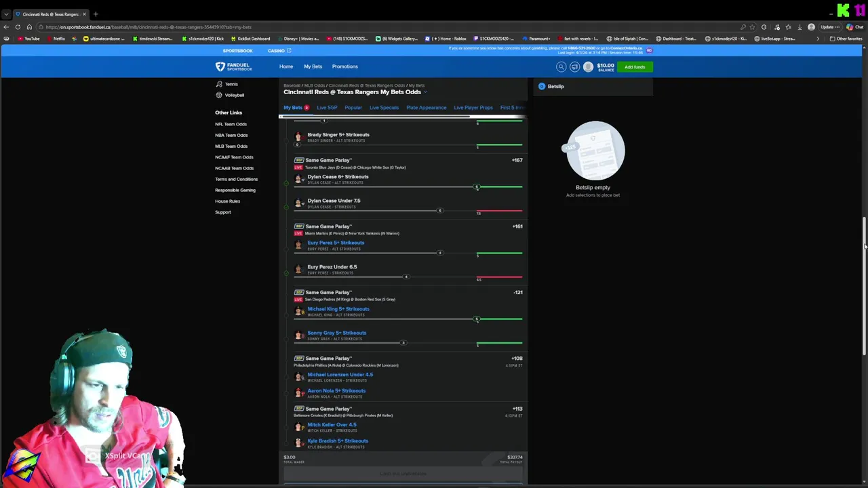This screenshot has height=488, width=868.
Task: Click Eury Perez 5+ Strikeouts player avatar
Action: click(298, 245)
